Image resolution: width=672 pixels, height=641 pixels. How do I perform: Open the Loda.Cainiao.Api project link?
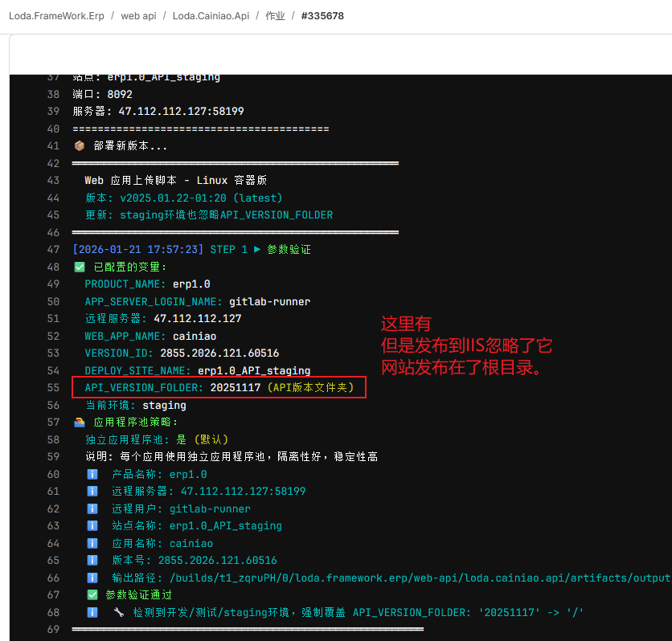211,15
